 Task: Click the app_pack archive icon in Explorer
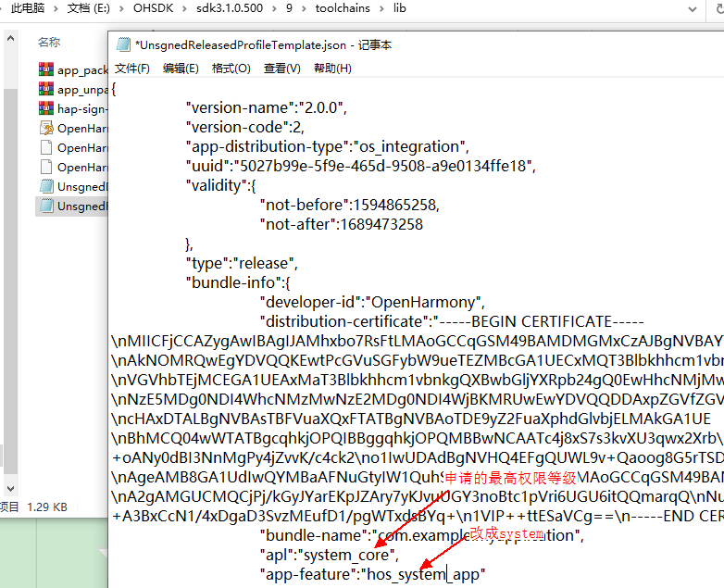point(46,69)
